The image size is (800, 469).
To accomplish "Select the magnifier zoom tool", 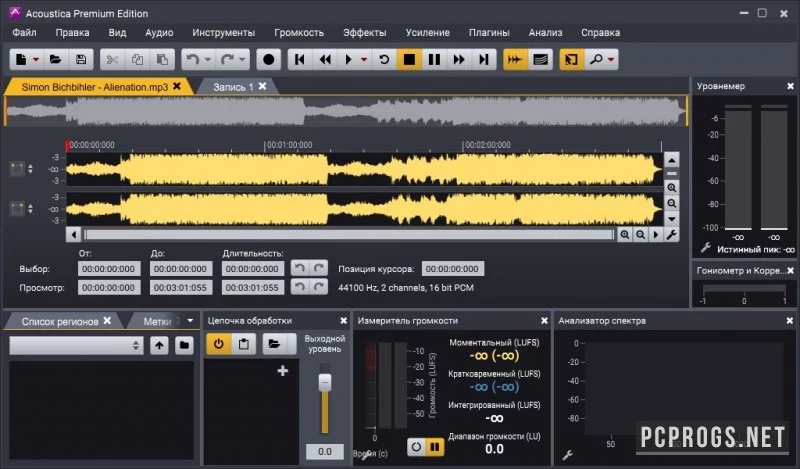I will (595, 59).
